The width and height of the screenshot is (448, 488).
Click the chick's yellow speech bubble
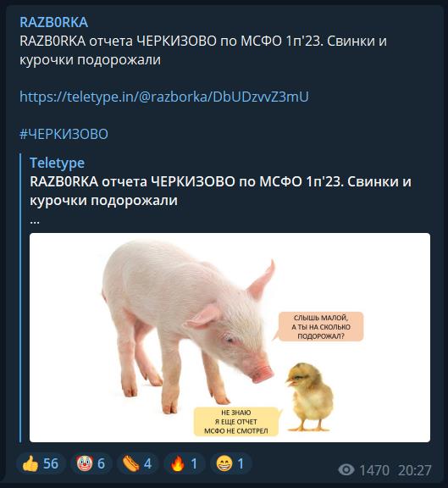click(236, 422)
